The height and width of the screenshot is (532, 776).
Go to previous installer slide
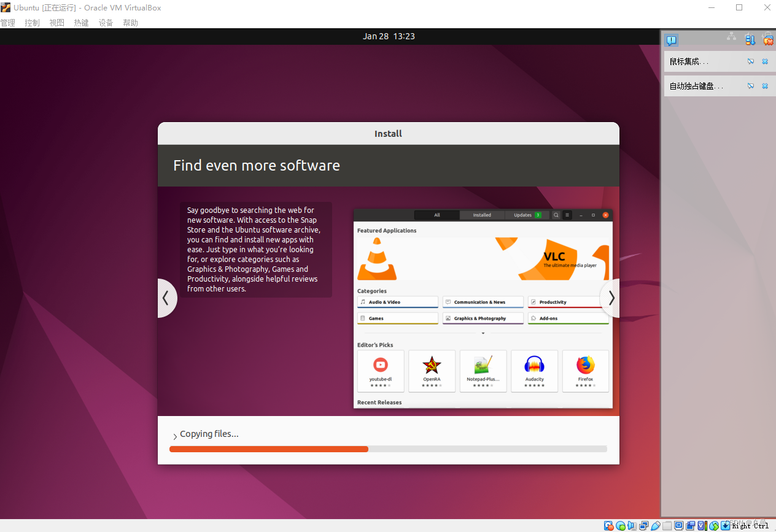point(166,298)
